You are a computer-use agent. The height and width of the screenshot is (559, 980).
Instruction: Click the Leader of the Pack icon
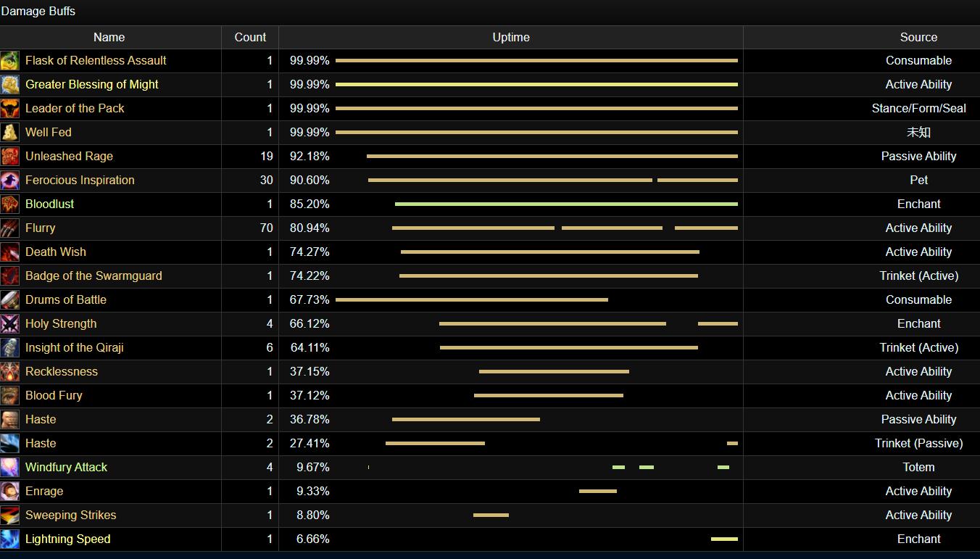[10, 109]
